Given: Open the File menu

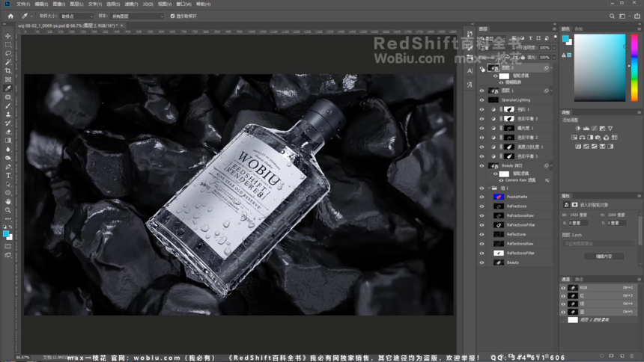Looking at the screenshot, I should [23, 4].
